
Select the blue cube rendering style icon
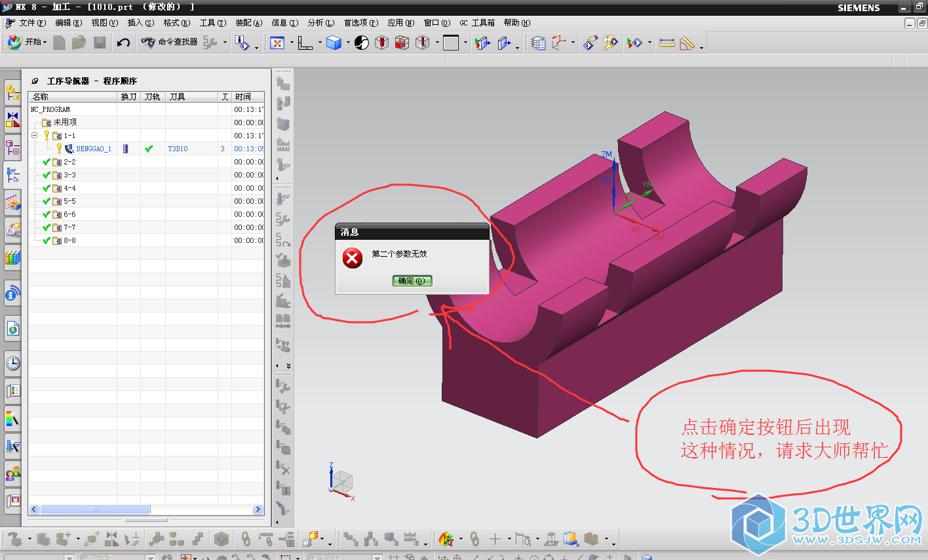click(x=334, y=43)
